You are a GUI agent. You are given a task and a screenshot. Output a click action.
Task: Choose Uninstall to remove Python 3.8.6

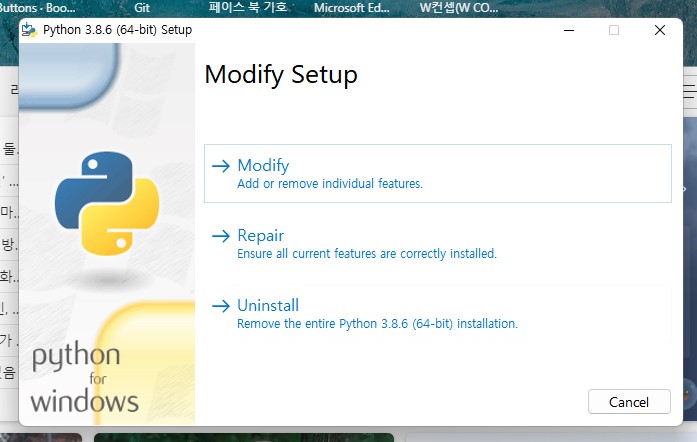(437, 313)
